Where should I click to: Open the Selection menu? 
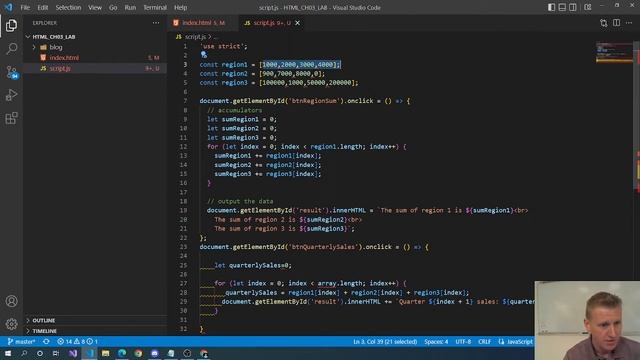[x=68, y=7]
